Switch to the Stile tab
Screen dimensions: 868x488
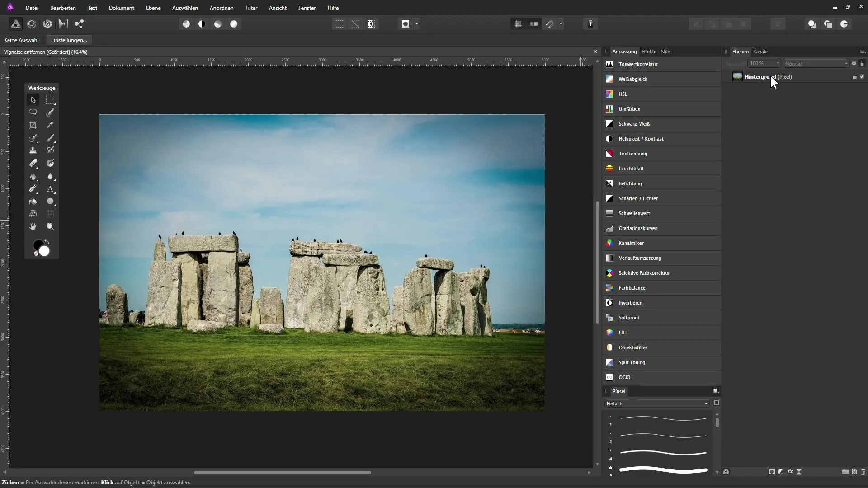[x=665, y=52]
